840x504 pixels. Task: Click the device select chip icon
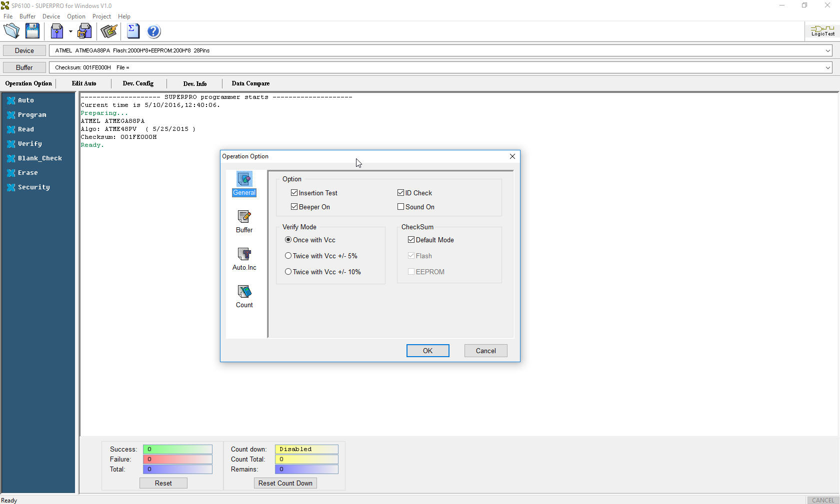tap(108, 31)
